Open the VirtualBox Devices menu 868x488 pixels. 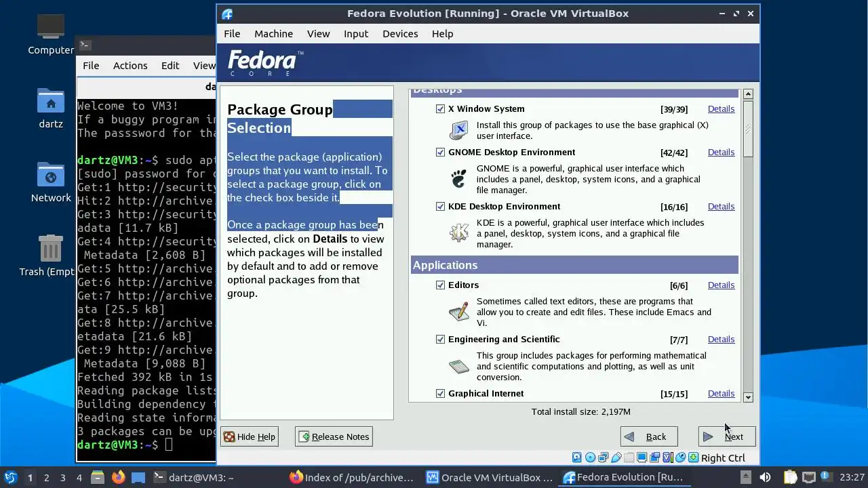tap(400, 33)
